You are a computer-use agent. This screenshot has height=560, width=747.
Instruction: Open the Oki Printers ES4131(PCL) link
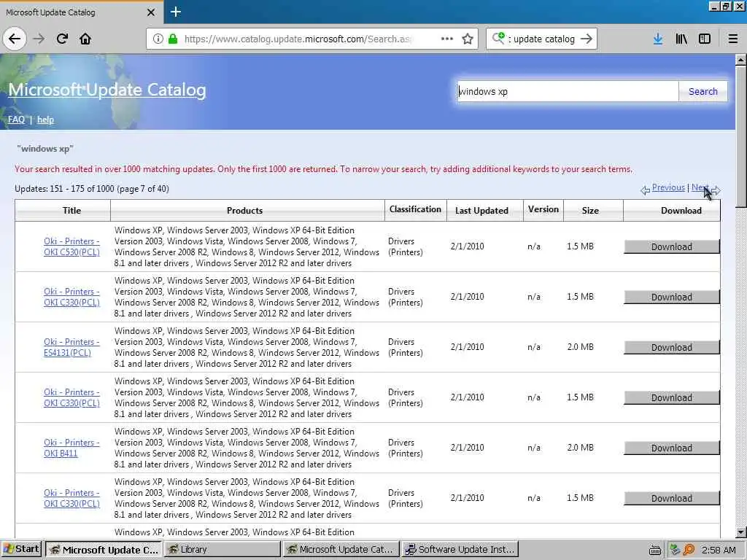pos(72,347)
